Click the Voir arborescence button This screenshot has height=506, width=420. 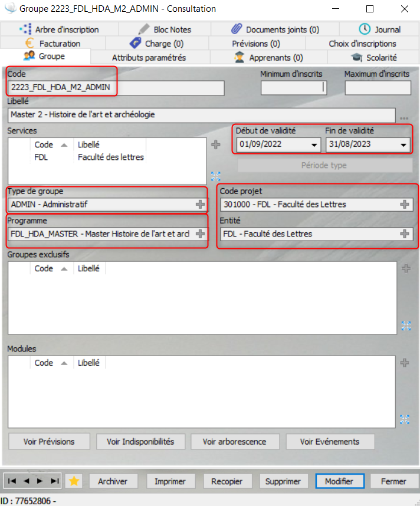point(234,441)
